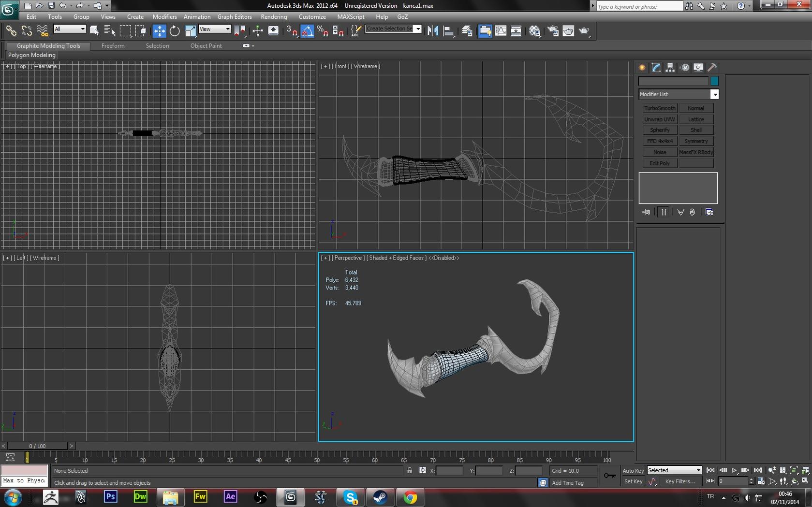Activate the Select and Move tool
Image resolution: width=812 pixels, height=507 pixels.
pyautogui.click(x=159, y=31)
